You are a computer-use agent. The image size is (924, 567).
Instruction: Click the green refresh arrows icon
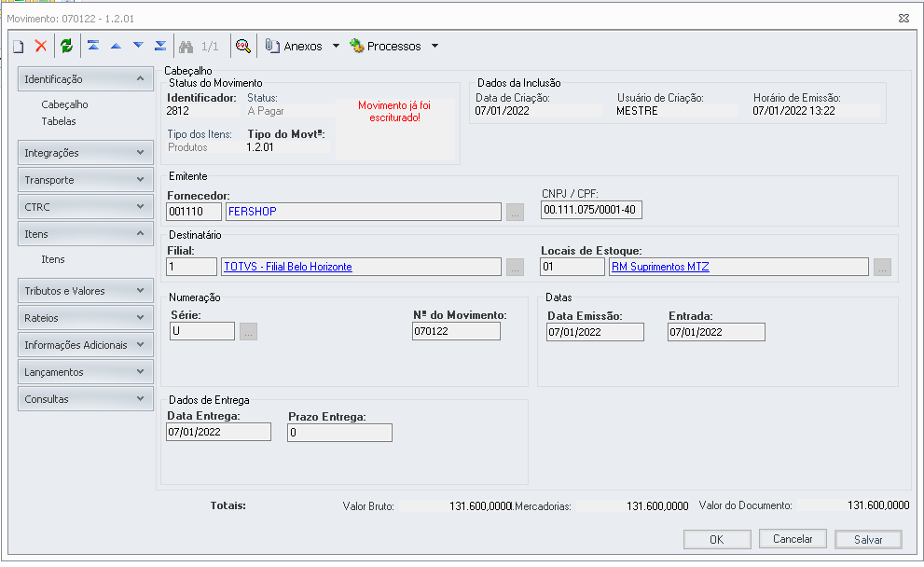point(66,46)
